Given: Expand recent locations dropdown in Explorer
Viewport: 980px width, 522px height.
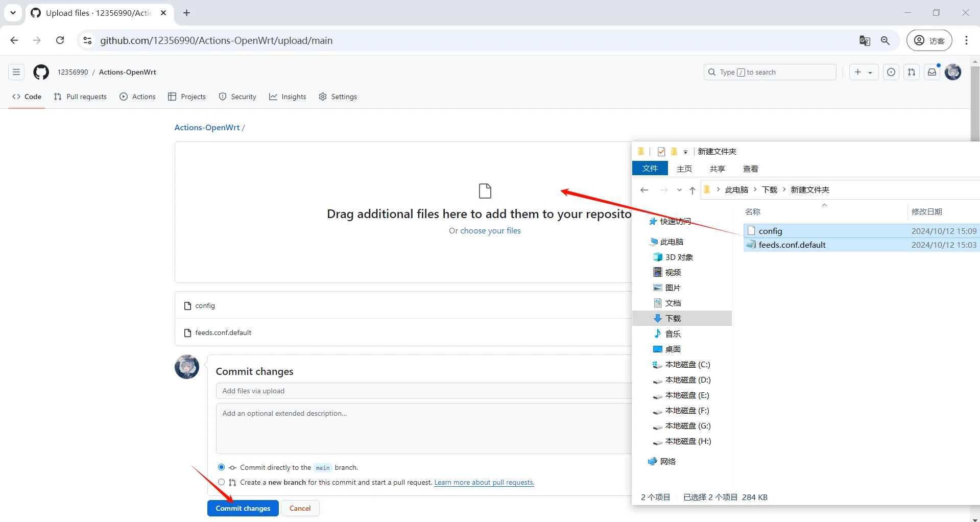Looking at the screenshot, I should click(679, 190).
